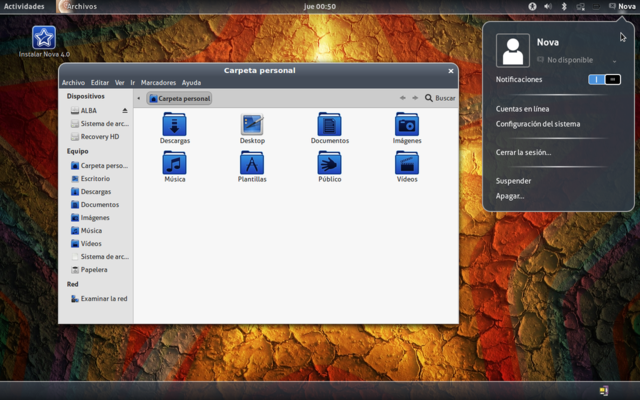Expand the No disponible status dropdown
Image resolution: width=640 pixels, height=400 pixels.
tap(614, 61)
